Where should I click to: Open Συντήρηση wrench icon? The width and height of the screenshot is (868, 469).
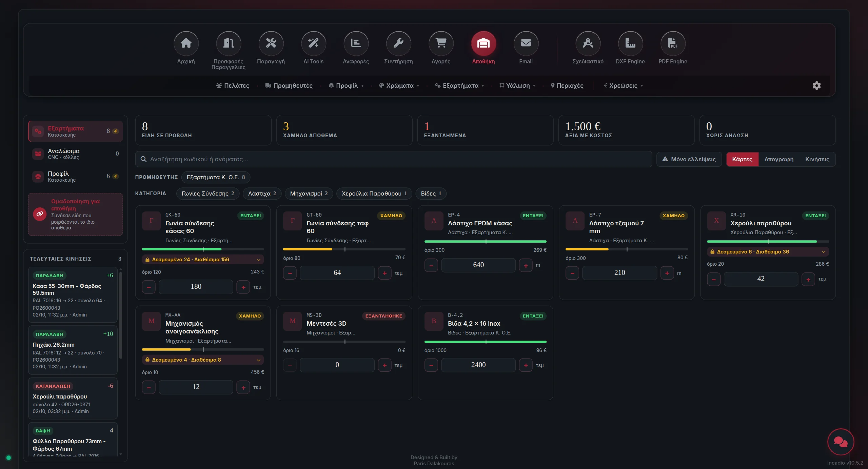[398, 43]
